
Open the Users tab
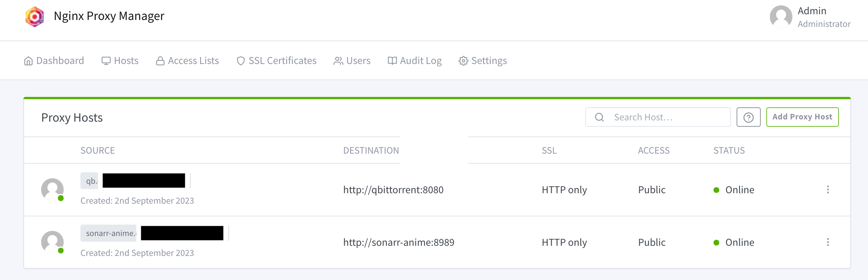click(352, 61)
